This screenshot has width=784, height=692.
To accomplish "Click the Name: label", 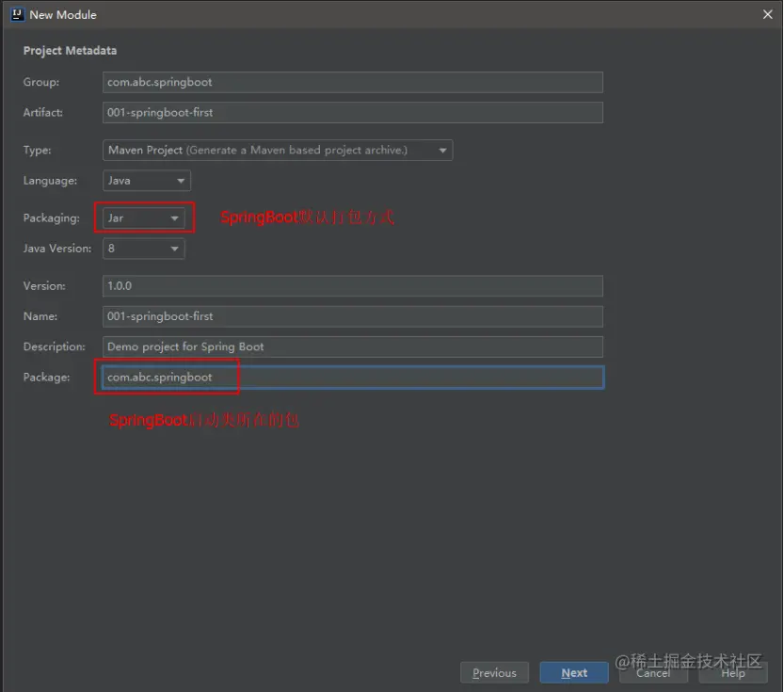I will coord(40,316).
